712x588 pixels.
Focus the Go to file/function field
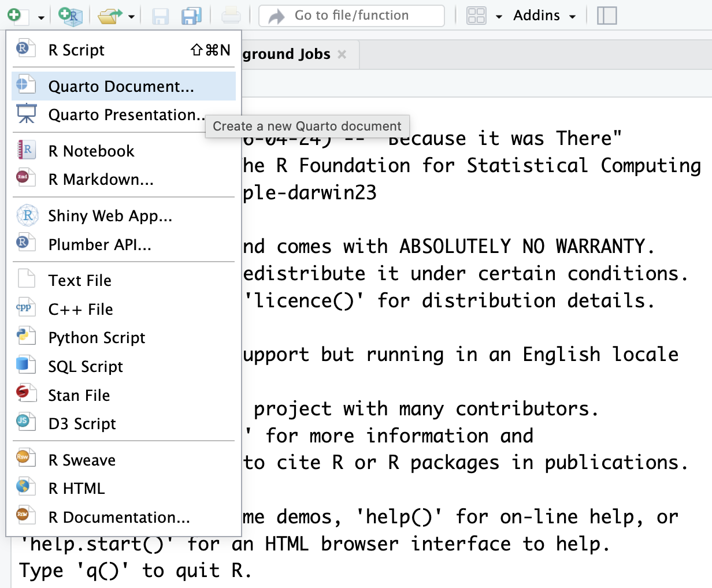[352, 16]
